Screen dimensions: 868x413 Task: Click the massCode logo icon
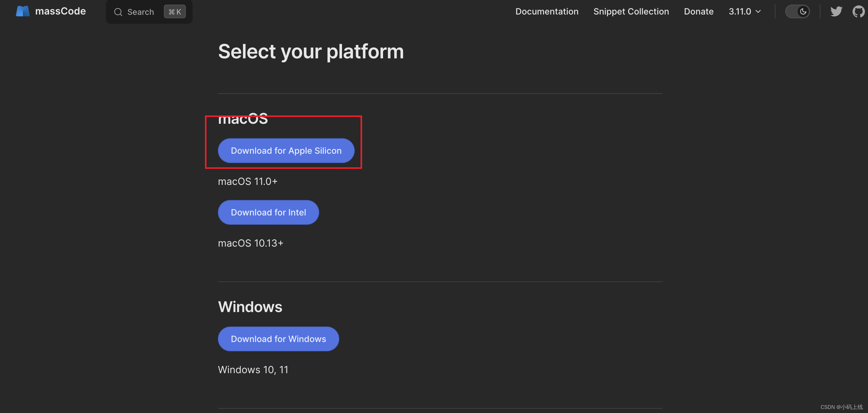23,11
